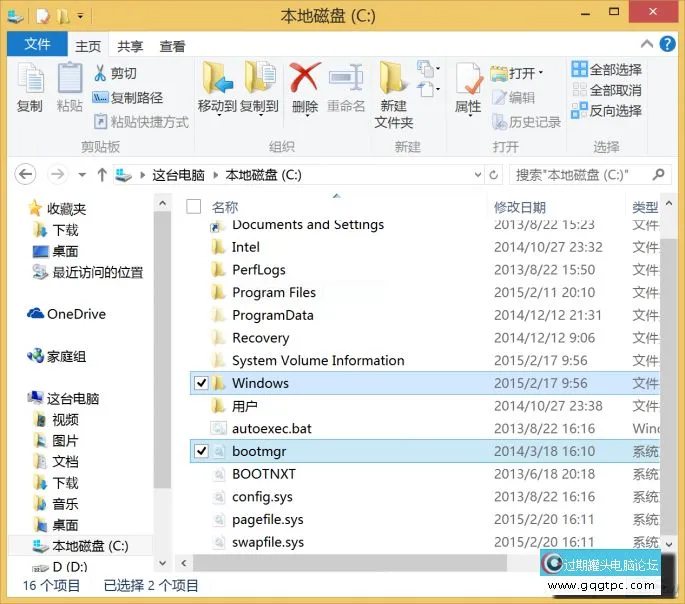Toggle the select-all checkbox beside 名称

[194, 206]
